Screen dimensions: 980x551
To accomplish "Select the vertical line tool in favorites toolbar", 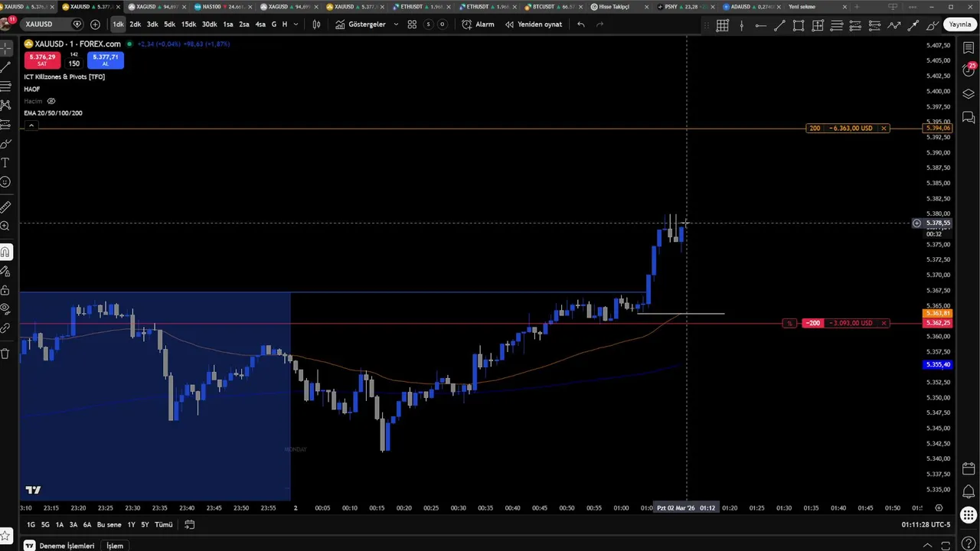I will click(x=741, y=25).
